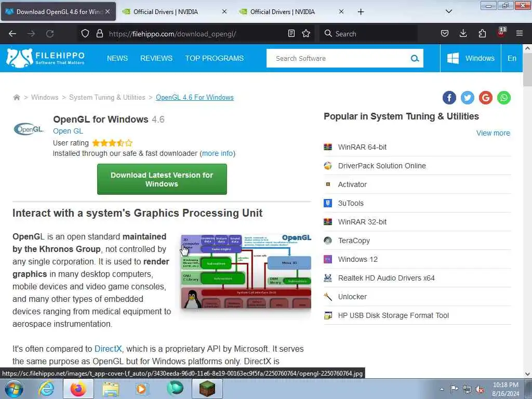Open the TOP PROGRAMS menu item

click(x=215, y=58)
